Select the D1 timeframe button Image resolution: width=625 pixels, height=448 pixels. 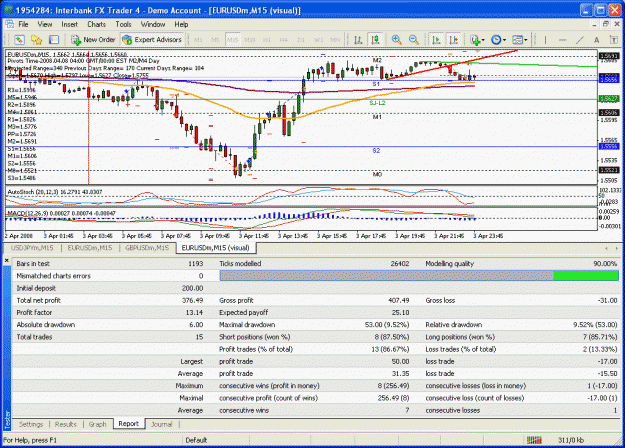[301, 40]
